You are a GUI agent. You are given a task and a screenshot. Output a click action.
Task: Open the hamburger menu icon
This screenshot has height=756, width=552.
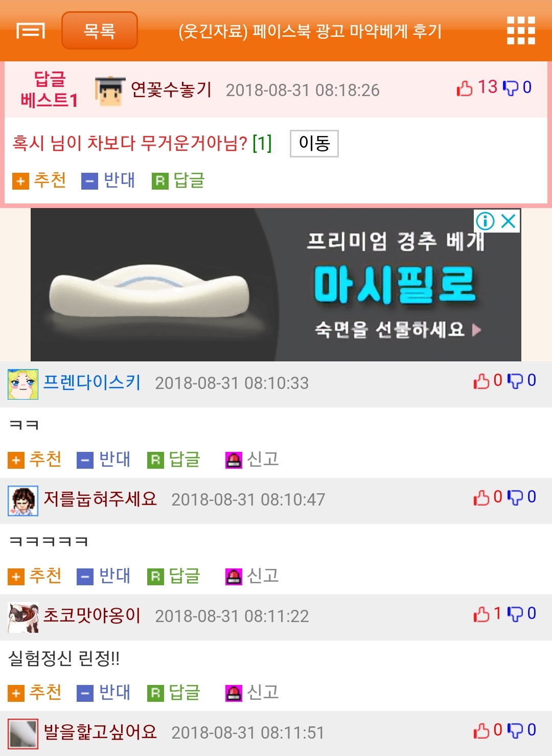(x=31, y=31)
